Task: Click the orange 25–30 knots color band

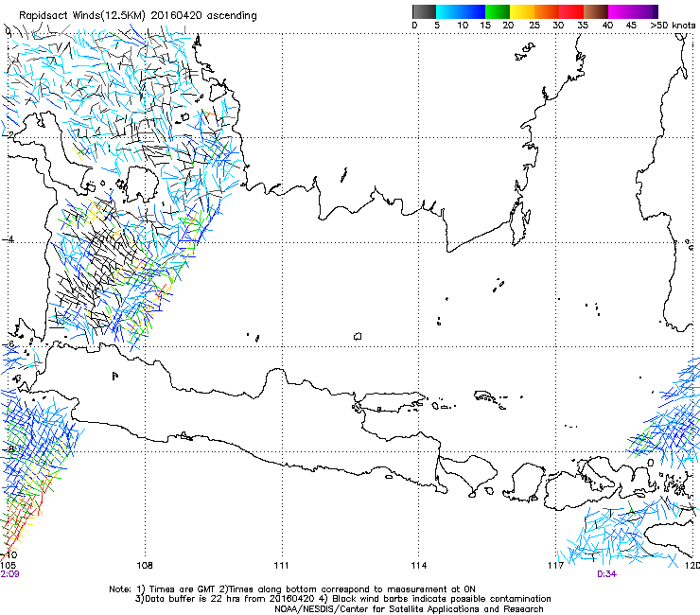Action: click(x=547, y=11)
